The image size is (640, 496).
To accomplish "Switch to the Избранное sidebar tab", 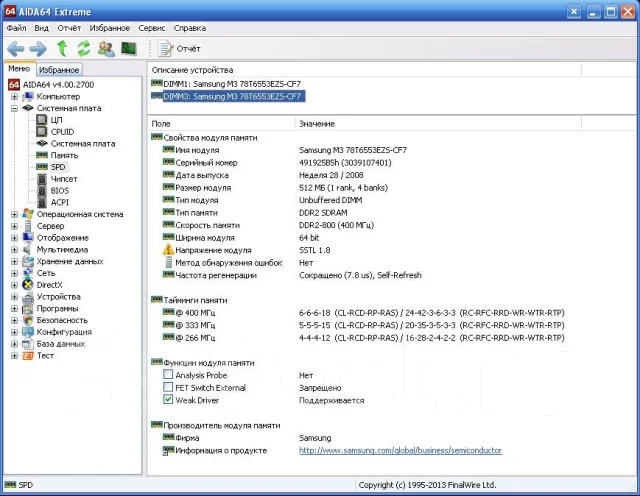I will (x=59, y=70).
